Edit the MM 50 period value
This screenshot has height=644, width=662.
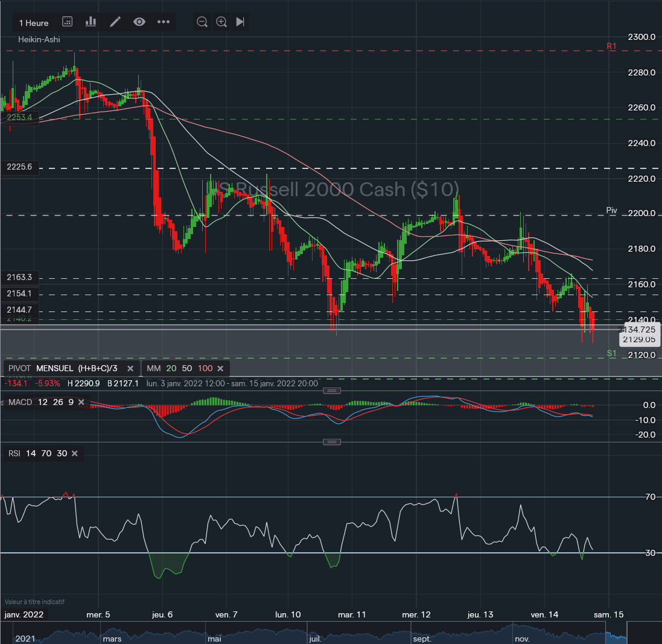click(x=187, y=368)
